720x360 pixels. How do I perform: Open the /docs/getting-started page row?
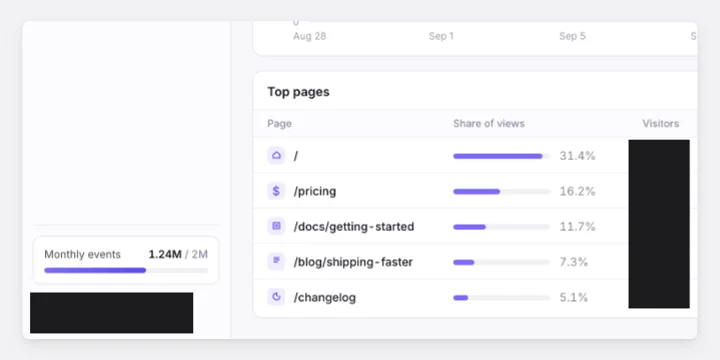pyautogui.click(x=475, y=226)
